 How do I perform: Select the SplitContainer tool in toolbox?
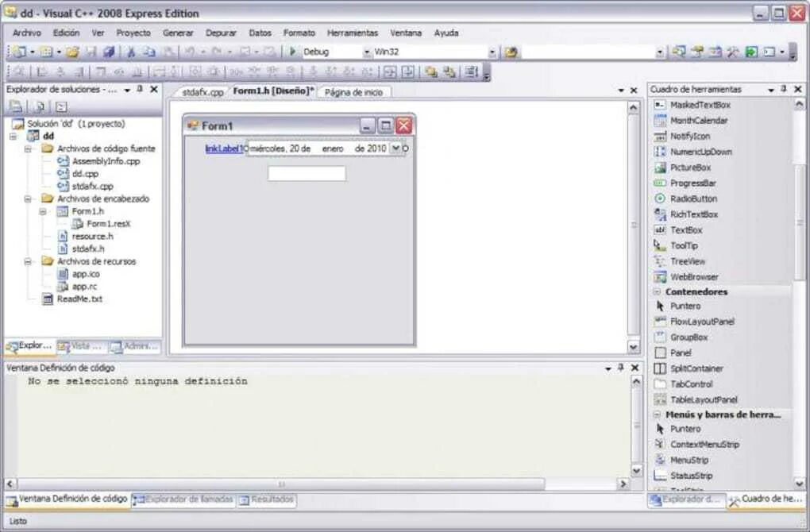pyautogui.click(x=696, y=368)
